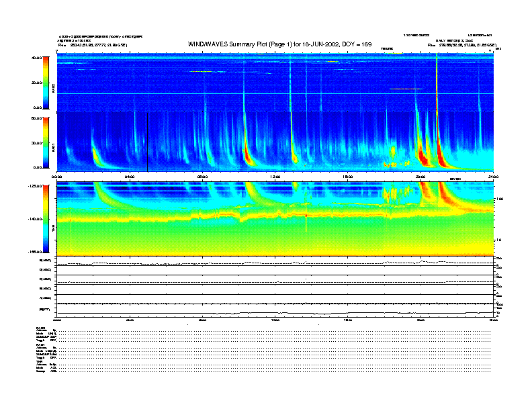
Task: Click the 30.00 label on RAD1 scale
Action: 36,143
